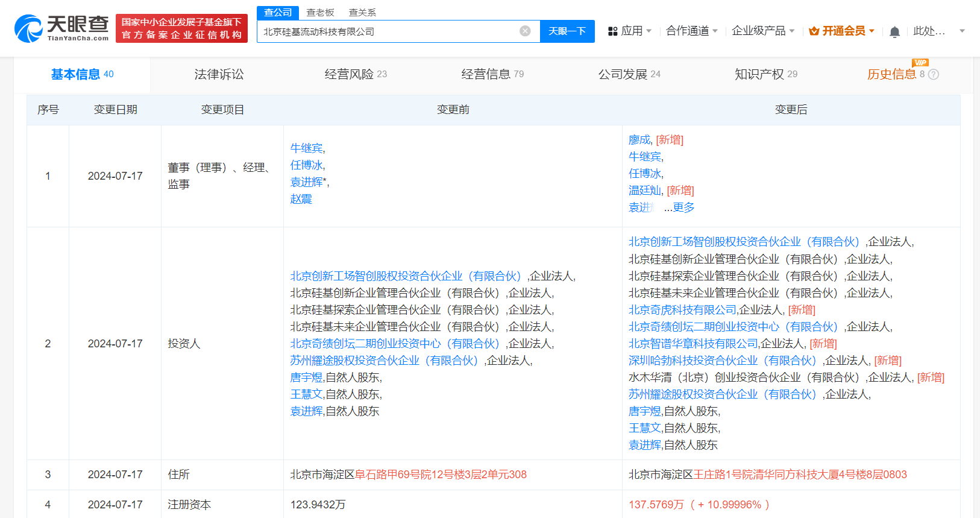Click the 变更日期 column header
The image size is (980, 518).
(115, 110)
